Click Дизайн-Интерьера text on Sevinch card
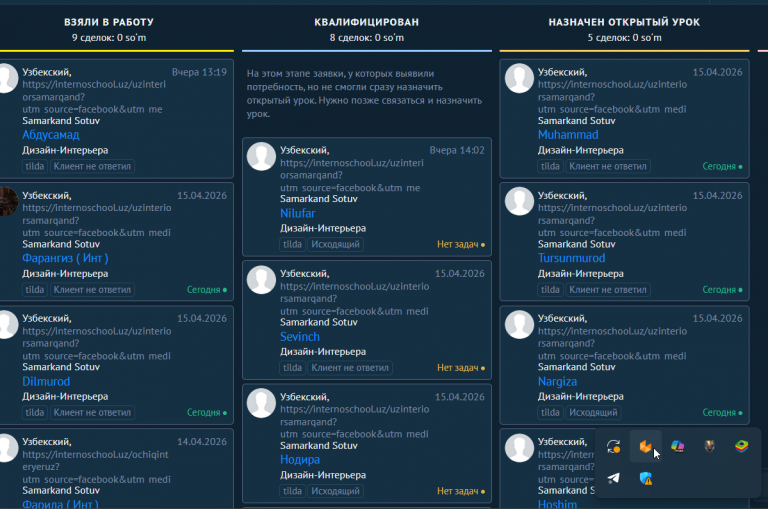This screenshot has height=509, width=768. click(x=323, y=352)
